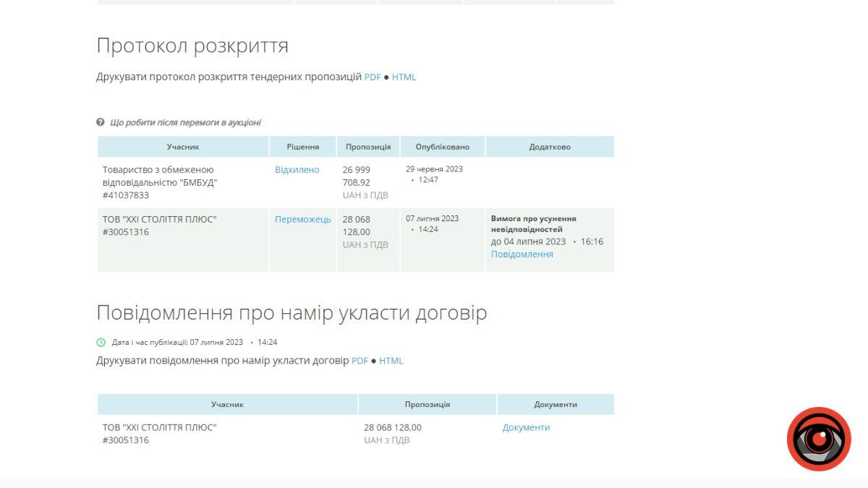Select the "Учасник" column header
This screenshot has height=488, width=868.
click(182, 146)
